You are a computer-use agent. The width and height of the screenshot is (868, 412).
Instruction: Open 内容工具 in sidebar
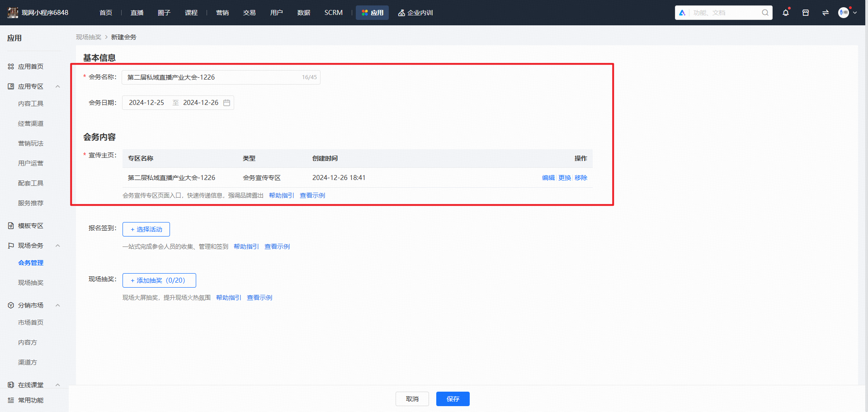[31, 104]
